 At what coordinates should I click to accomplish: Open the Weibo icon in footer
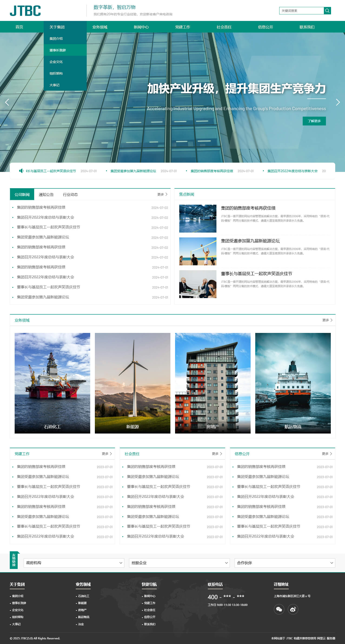293,609
